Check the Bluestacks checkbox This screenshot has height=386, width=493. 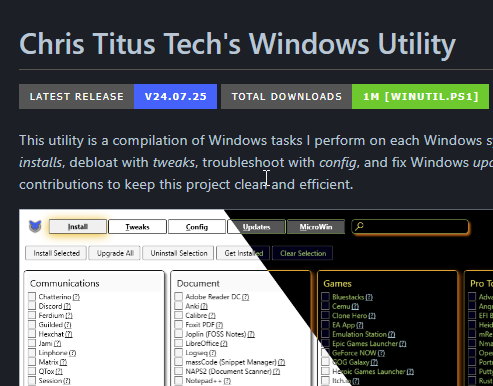[x=326, y=296]
